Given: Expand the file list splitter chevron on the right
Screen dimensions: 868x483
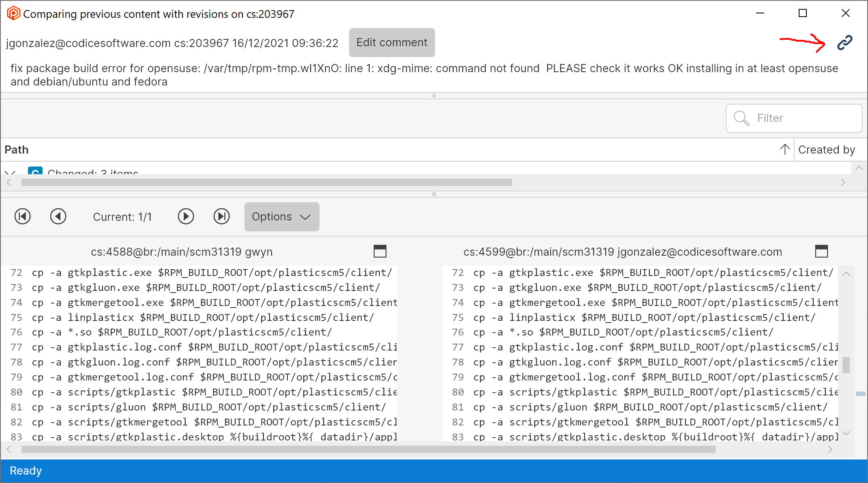Looking at the screenshot, I should [859, 168].
